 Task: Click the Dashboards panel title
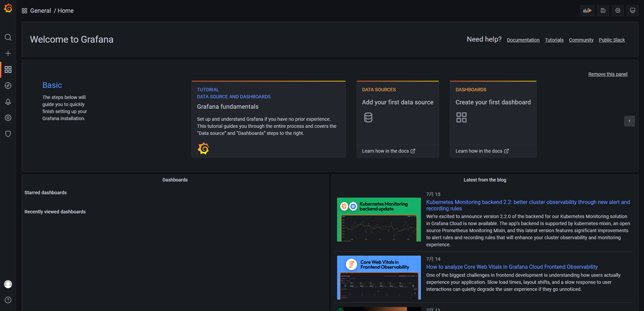[175, 180]
